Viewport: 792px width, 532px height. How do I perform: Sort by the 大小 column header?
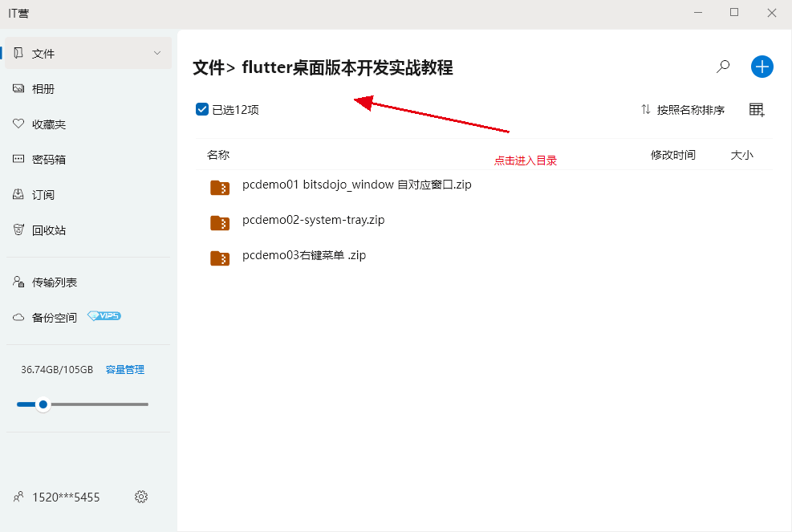click(x=741, y=155)
